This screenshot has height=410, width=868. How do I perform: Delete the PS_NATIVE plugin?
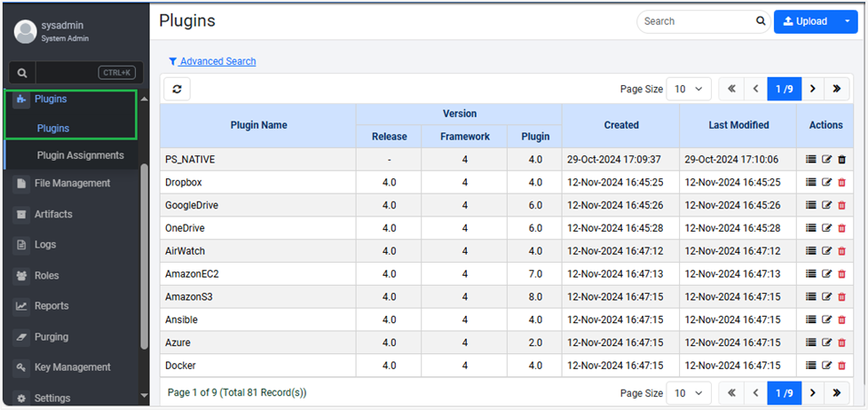point(842,160)
